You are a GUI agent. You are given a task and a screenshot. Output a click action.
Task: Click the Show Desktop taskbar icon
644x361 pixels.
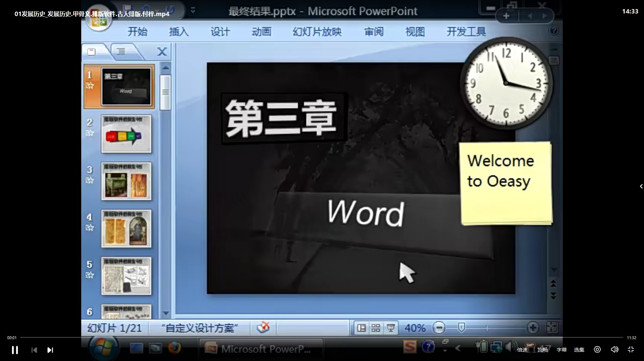(x=137, y=349)
